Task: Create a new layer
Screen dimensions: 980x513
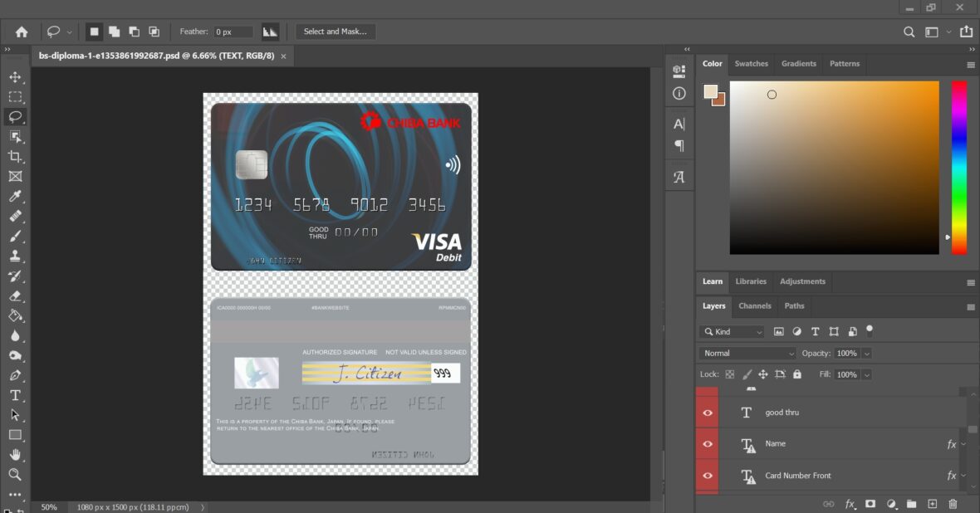Action: [932, 504]
